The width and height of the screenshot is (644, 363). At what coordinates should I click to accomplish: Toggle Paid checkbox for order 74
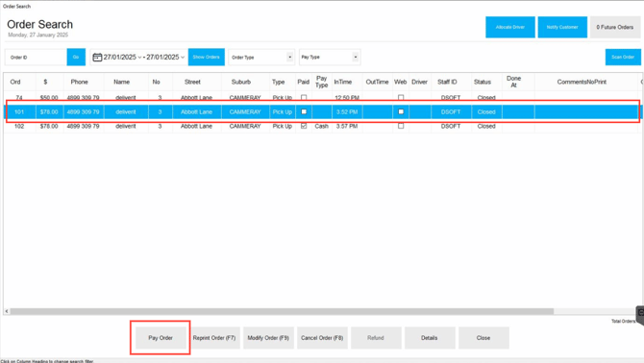pyautogui.click(x=304, y=98)
